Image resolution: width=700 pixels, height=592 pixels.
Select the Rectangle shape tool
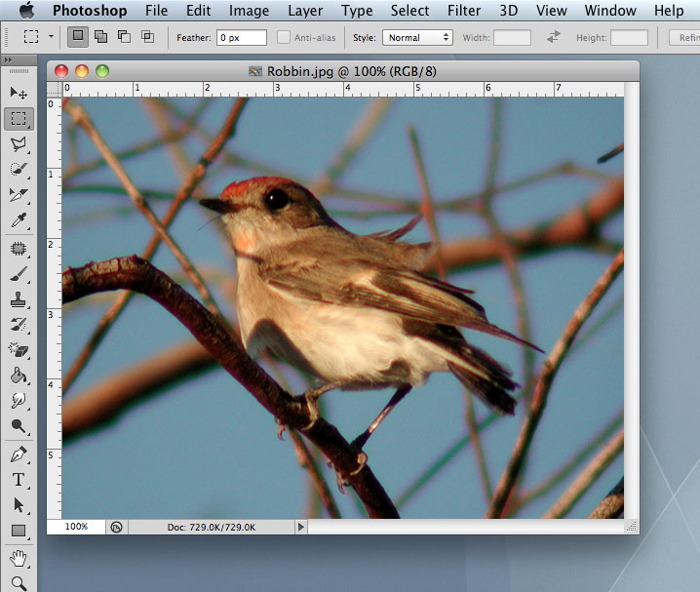point(19,531)
